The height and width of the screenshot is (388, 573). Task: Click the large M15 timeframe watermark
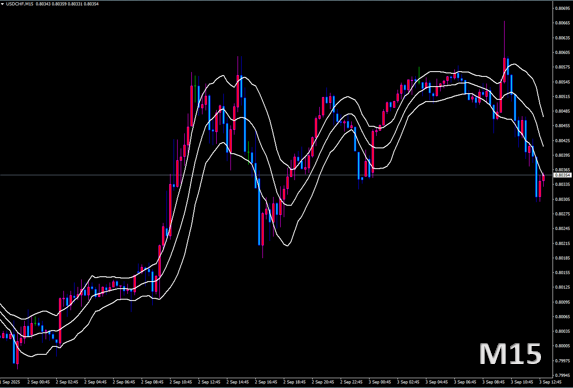[510, 354]
